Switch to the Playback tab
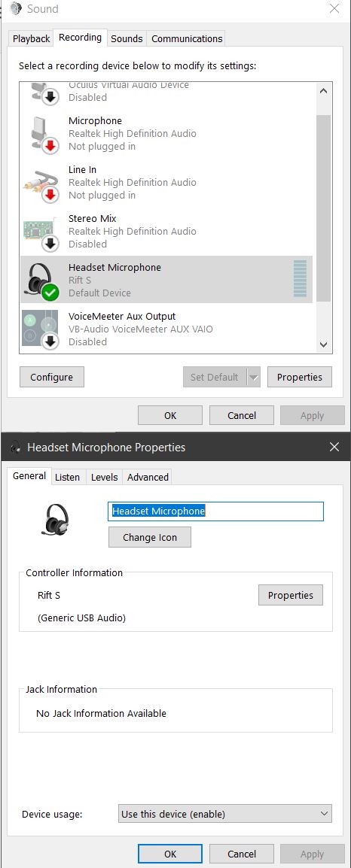Screen dimensions: 351x868 pyautogui.click(x=31, y=39)
